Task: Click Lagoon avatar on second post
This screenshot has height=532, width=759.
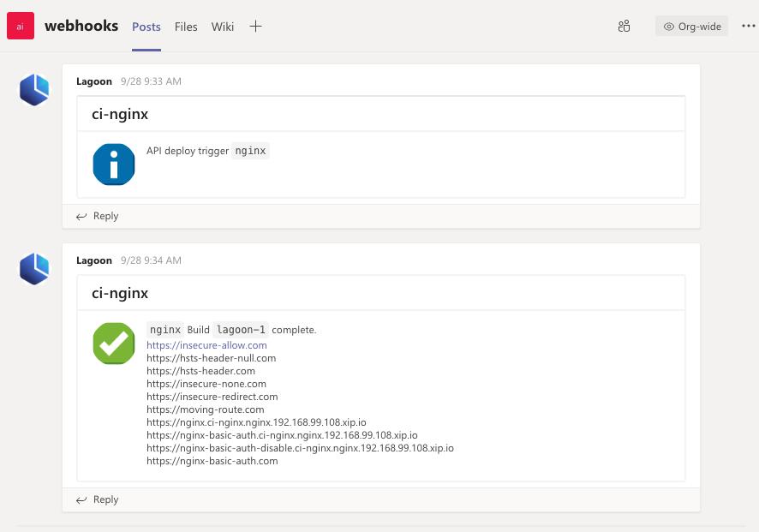Action: pos(34,269)
